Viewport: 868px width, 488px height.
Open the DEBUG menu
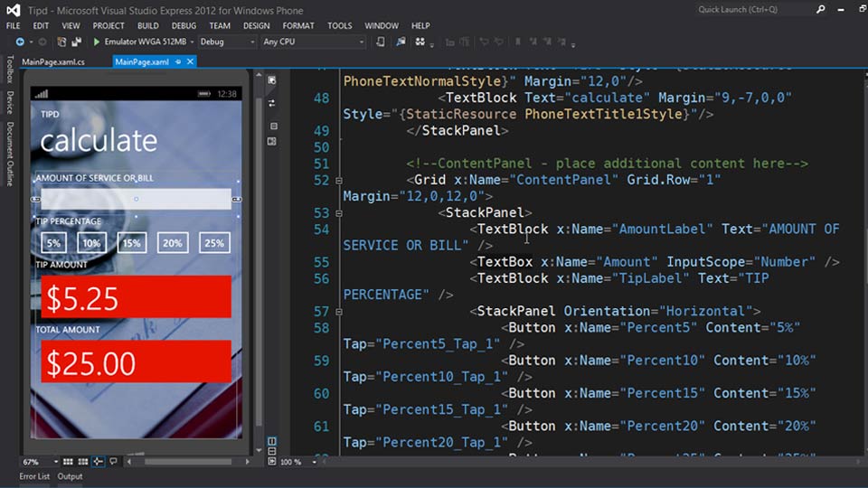184,25
